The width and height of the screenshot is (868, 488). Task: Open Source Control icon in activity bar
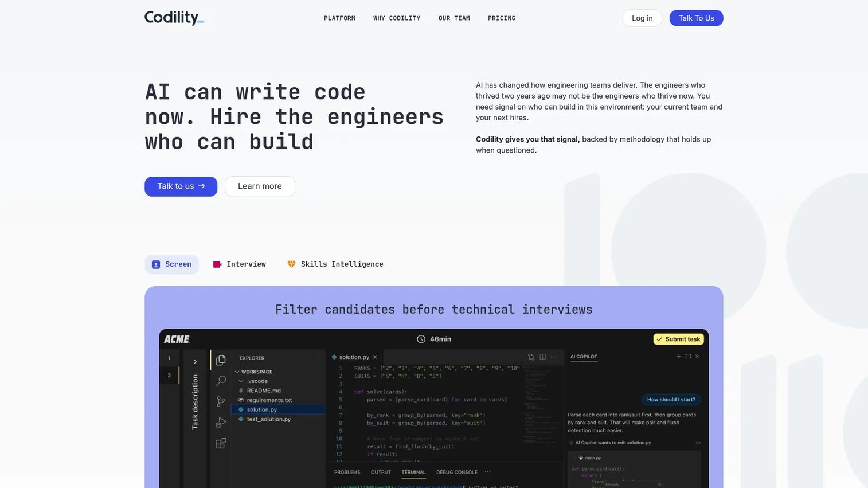click(x=221, y=402)
